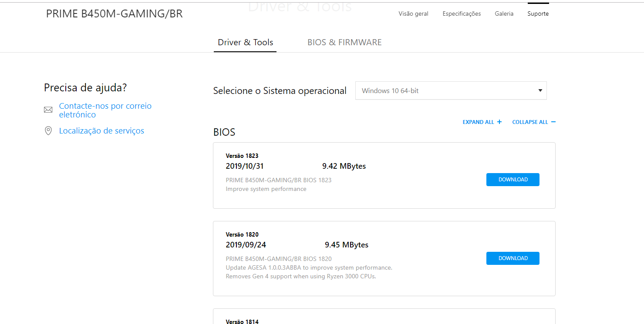Expand all sections with EXPAND ALL

(x=482, y=122)
